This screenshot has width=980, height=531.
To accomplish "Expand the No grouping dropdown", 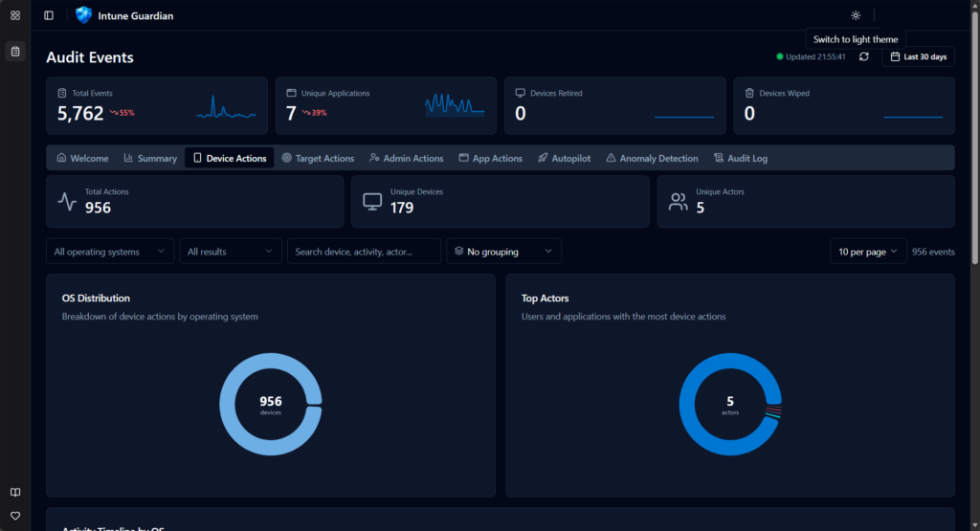I will pyautogui.click(x=503, y=252).
